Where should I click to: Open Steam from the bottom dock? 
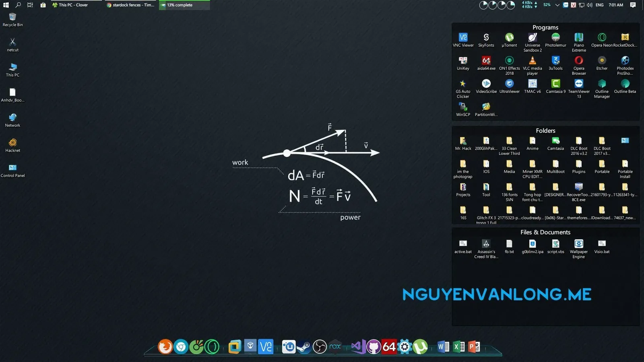[x=304, y=347]
